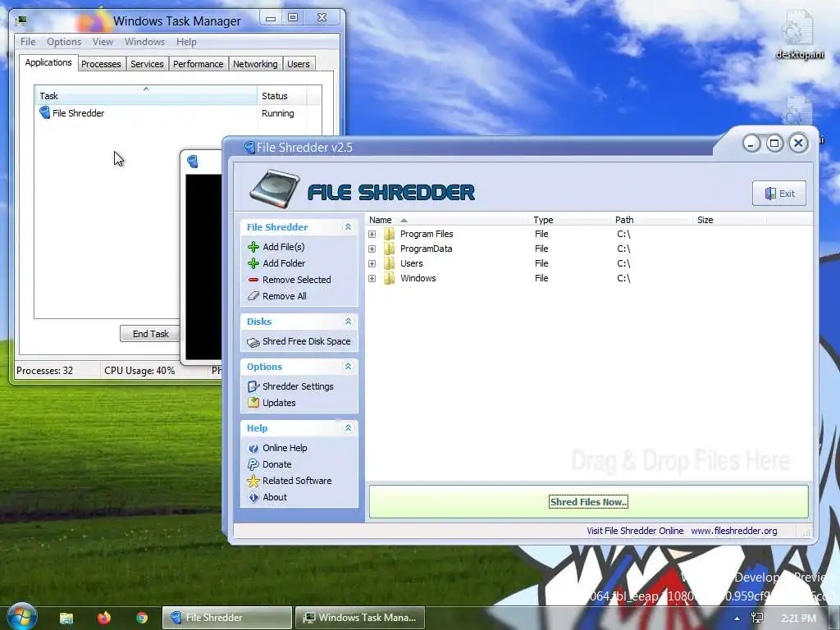The height and width of the screenshot is (630, 840).
Task: Open the www.fileshredder.org link
Action: point(734,531)
